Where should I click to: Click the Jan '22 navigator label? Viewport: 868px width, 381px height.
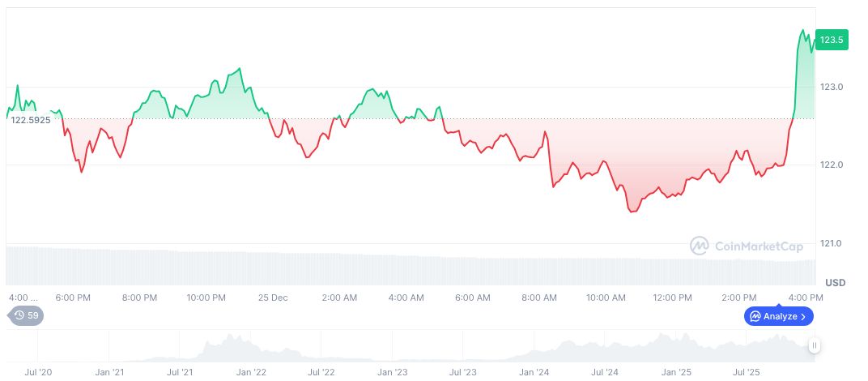250,373
